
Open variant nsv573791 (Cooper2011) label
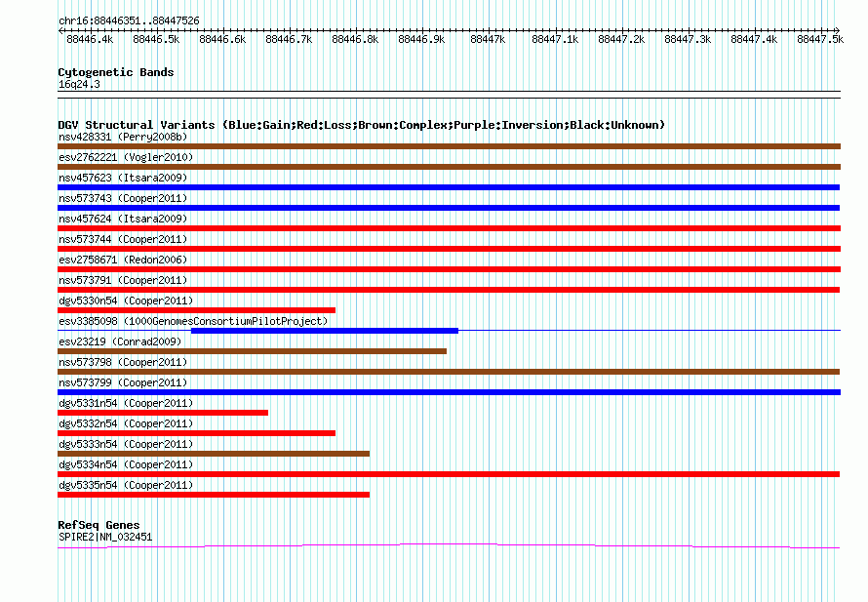point(123,280)
